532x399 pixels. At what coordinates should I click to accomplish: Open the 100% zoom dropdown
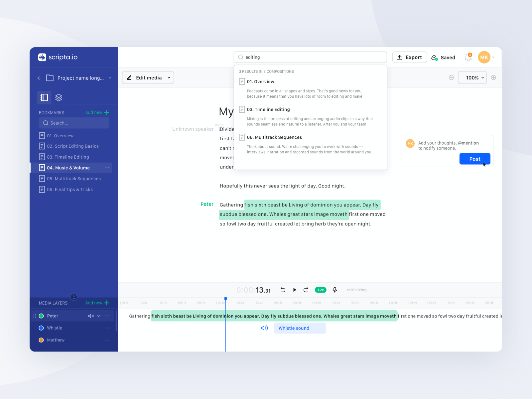(x=472, y=77)
